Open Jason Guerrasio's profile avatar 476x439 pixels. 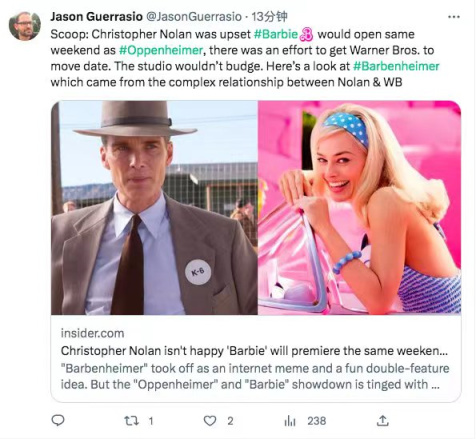pyautogui.click(x=24, y=26)
